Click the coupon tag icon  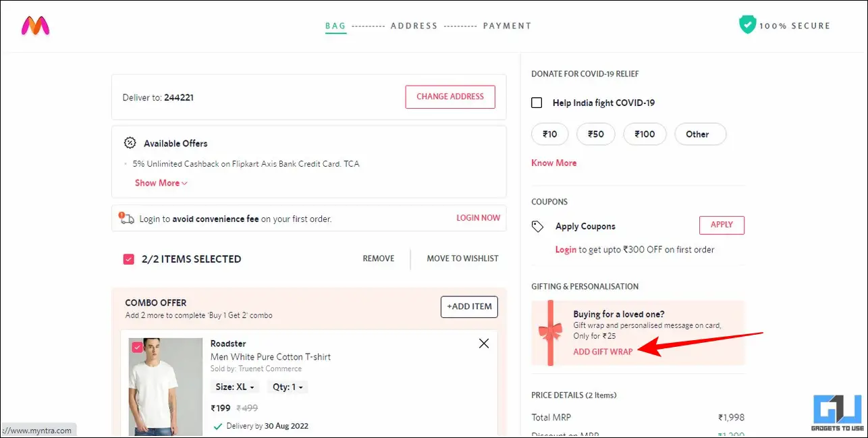(538, 227)
